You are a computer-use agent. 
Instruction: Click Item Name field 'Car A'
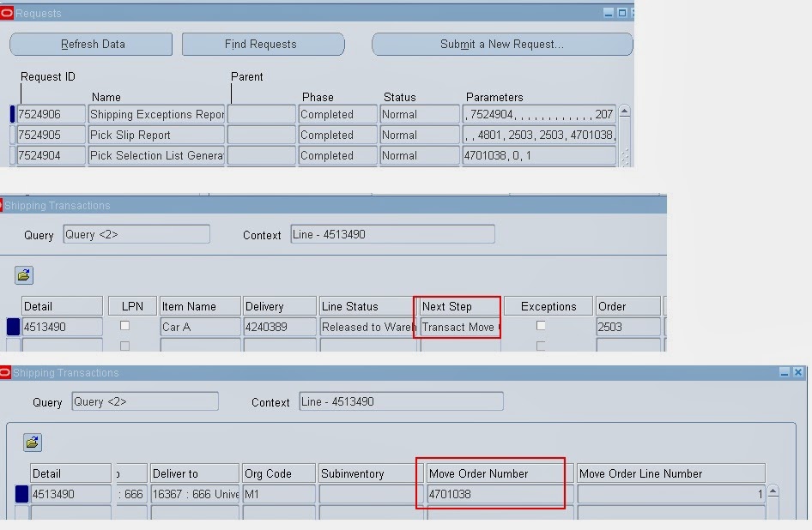200,327
